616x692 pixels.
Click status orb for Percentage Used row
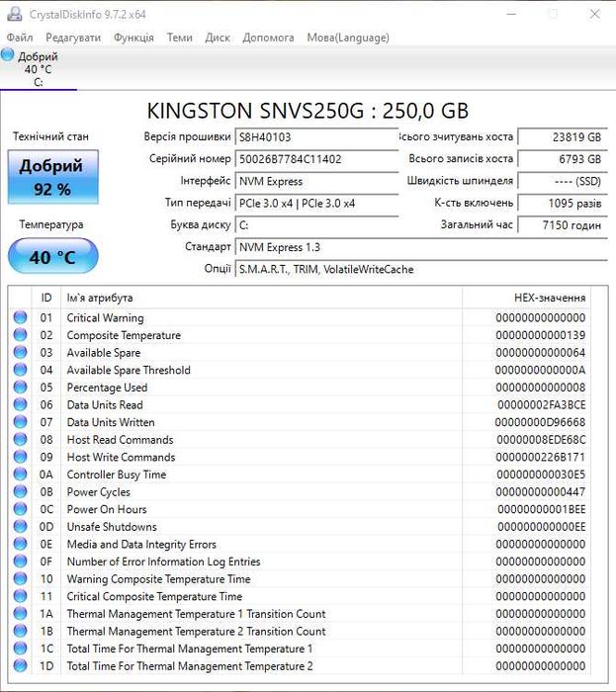[x=21, y=388]
